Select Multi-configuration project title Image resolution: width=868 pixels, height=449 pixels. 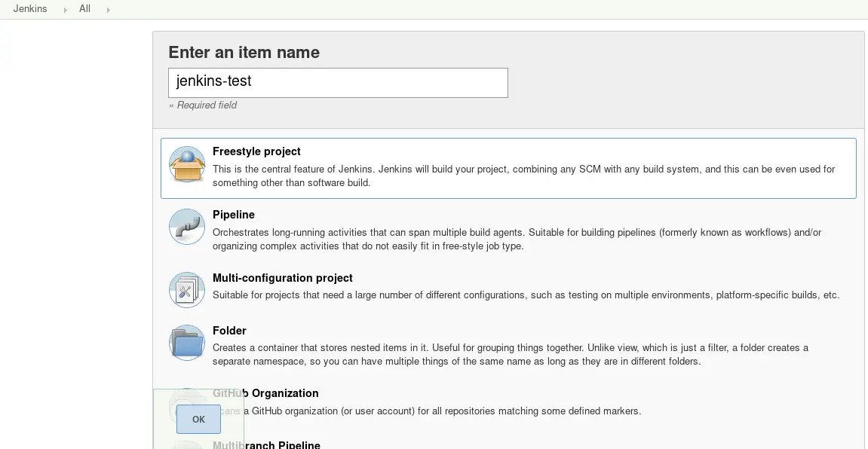pyautogui.click(x=282, y=277)
